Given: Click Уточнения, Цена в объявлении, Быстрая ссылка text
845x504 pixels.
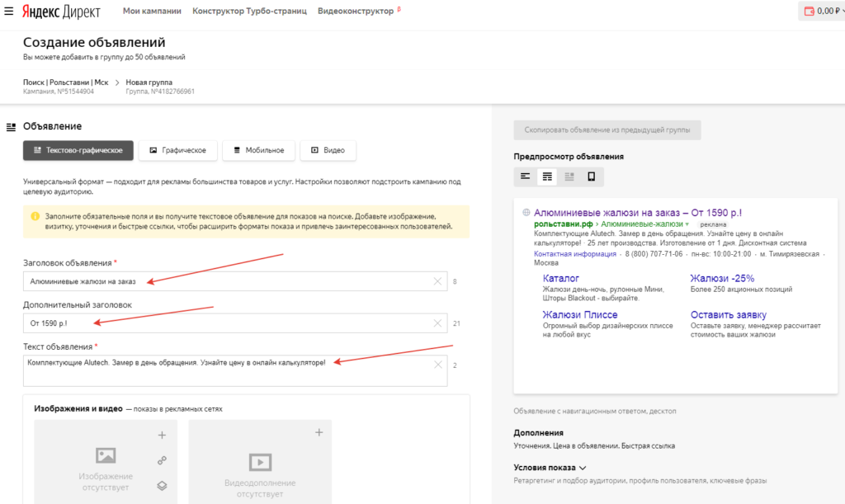Looking at the screenshot, I should tap(594, 445).
